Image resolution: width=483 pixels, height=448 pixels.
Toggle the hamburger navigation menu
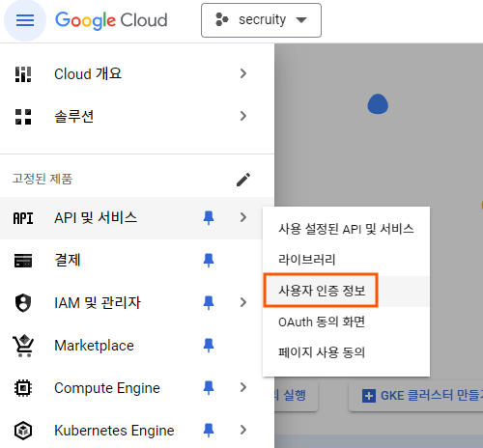coord(25,20)
